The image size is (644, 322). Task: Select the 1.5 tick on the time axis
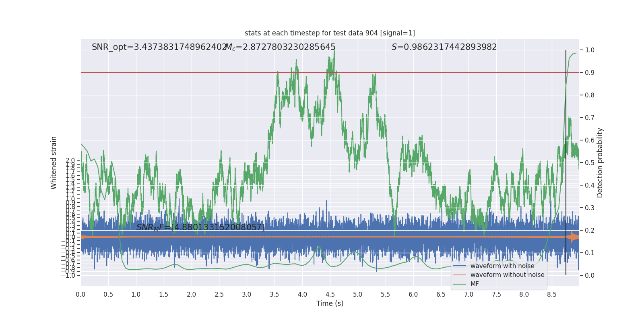click(x=164, y=295)
